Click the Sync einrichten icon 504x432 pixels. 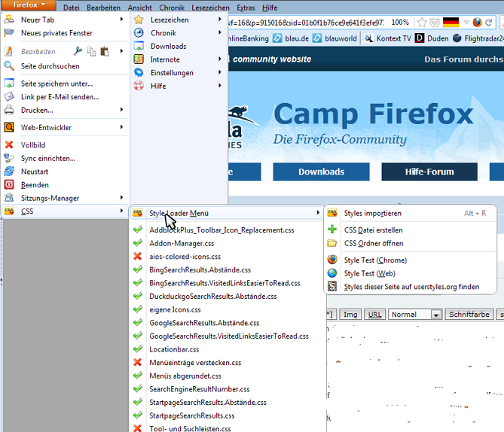tap(9, 158)
